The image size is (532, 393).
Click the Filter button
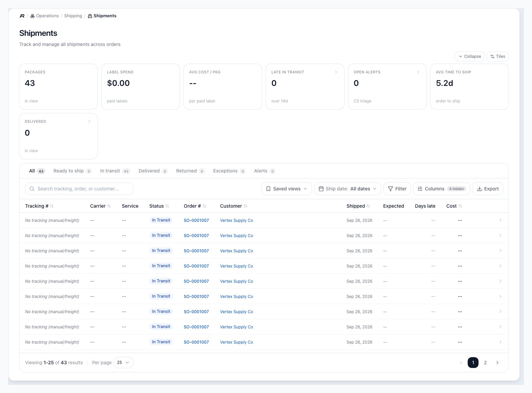pyautogui.click(x=397, y=189)
